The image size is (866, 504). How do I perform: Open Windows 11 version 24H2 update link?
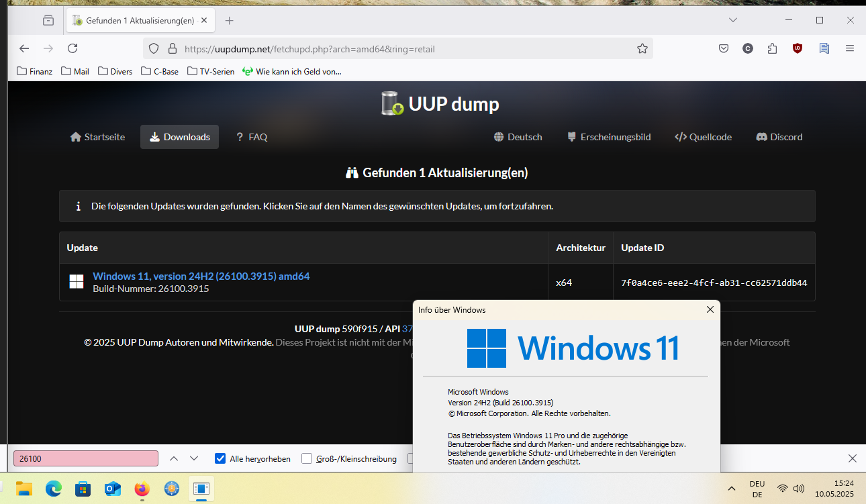201,276
